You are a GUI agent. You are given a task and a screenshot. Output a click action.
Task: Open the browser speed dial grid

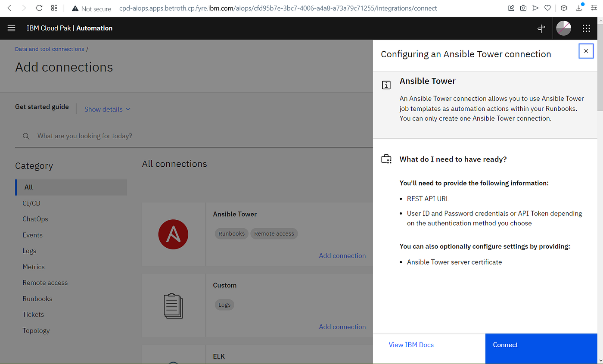54,8
